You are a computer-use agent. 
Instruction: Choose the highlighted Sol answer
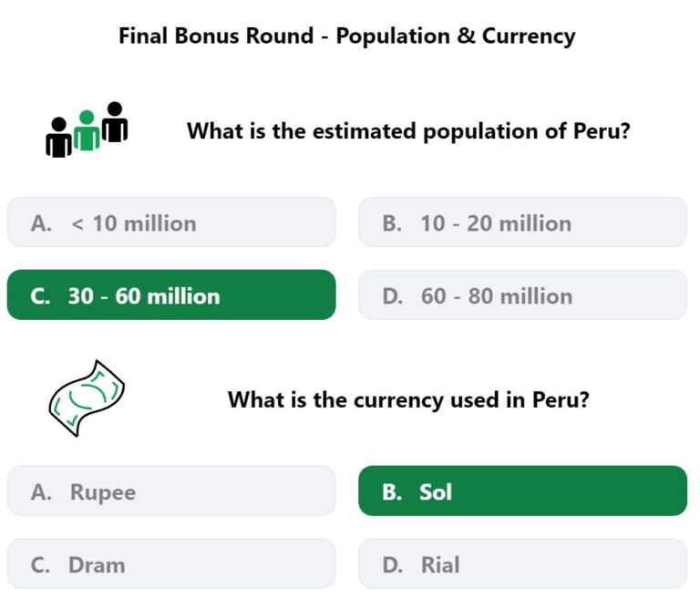tap(522, 491)
